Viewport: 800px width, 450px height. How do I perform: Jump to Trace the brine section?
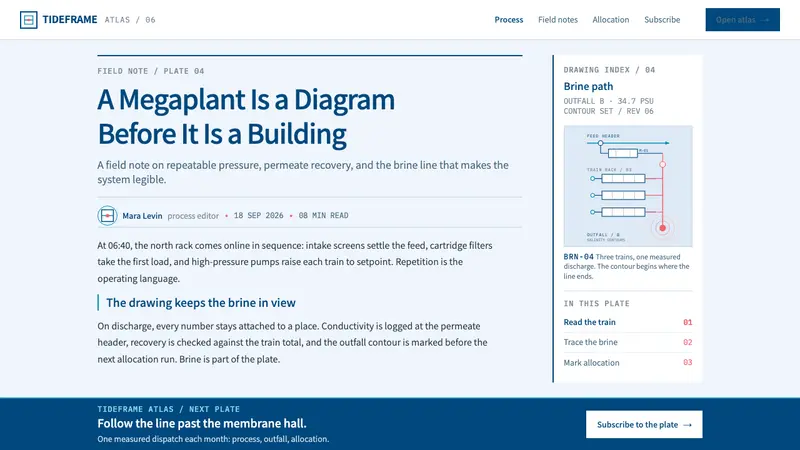tap(590, 342)
